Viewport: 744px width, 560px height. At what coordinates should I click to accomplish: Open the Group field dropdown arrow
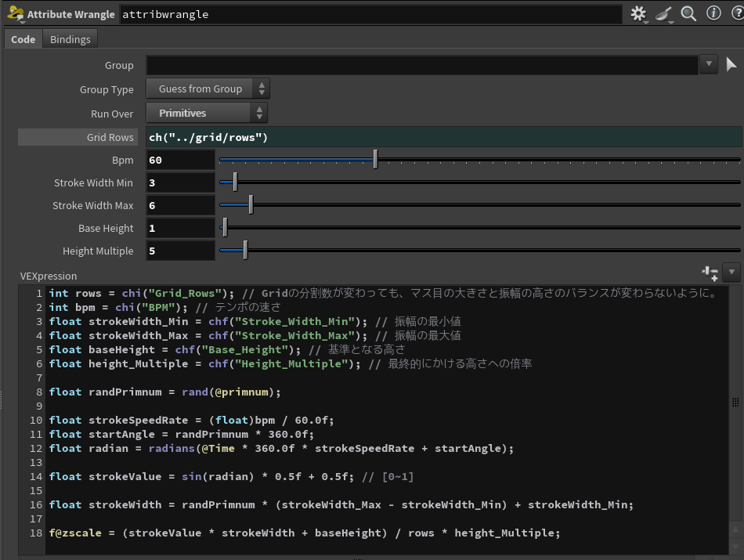coord(709,65)
